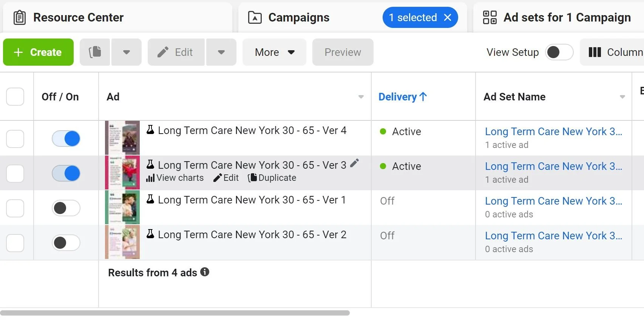Click the Duplicate icon under Ver 3 ad
644x325 pixels.
pyautogui.click(x=252, y=178)
